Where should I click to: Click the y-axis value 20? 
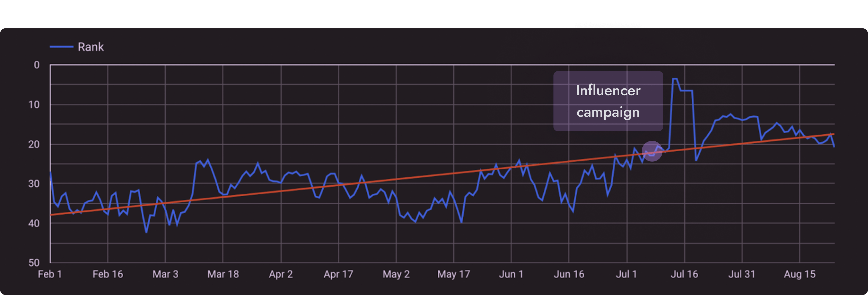pyautogui.click(x=34, y=145)
